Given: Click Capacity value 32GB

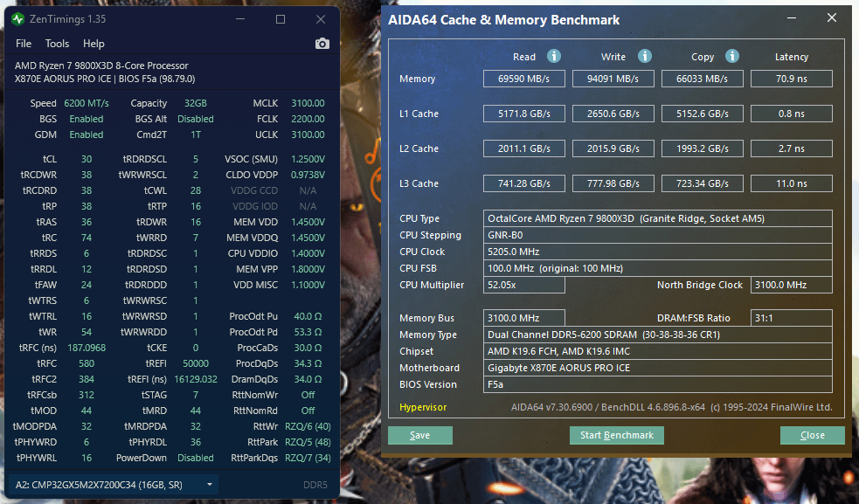Looking at the screenshot, I should click(196, 104).
